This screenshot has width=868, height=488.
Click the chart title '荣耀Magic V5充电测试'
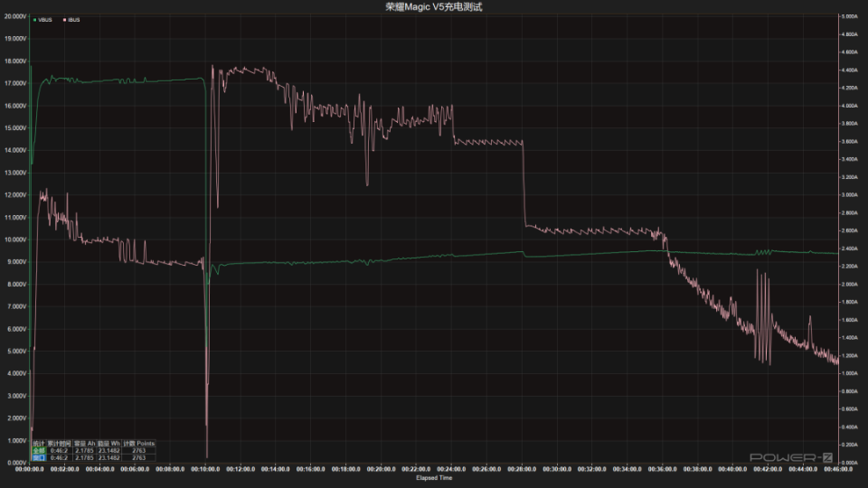[x=434, y=6]
